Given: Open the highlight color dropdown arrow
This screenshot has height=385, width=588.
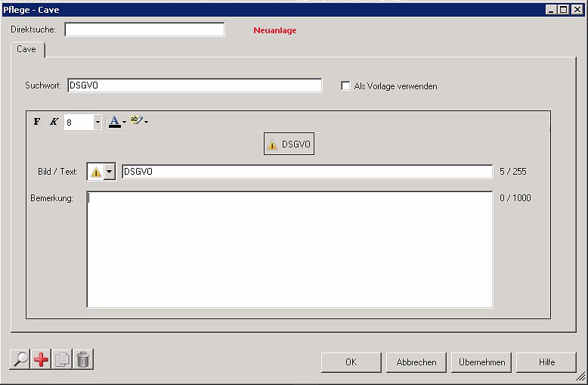Looking at the screenshot, I should (147, 122).
